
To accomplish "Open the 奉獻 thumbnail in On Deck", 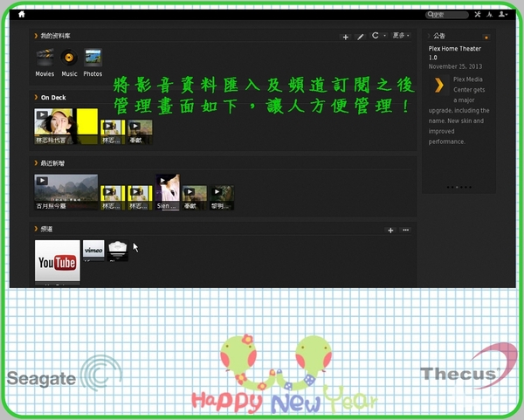I will point(140,132).
